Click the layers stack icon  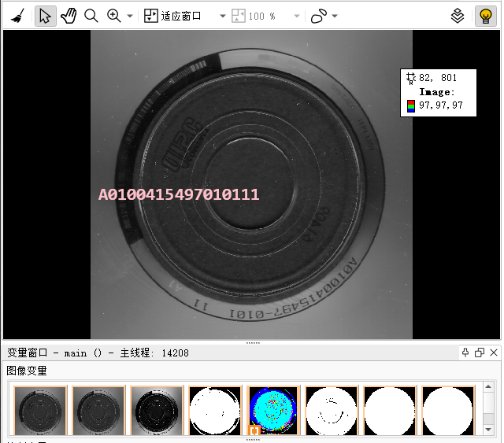(458, 16)
